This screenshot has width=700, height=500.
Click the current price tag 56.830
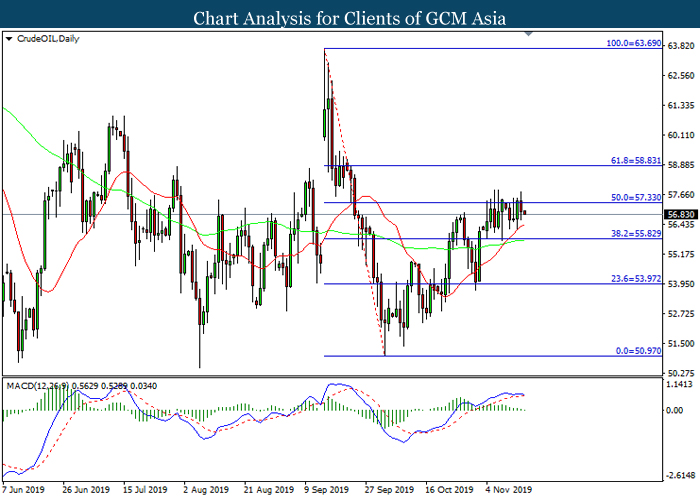[681, 214]
